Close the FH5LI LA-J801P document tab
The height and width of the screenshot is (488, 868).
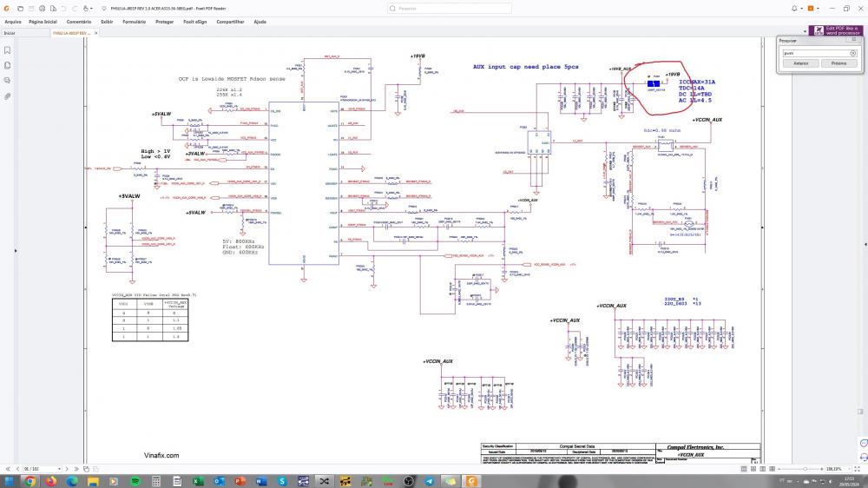point(95,33)
